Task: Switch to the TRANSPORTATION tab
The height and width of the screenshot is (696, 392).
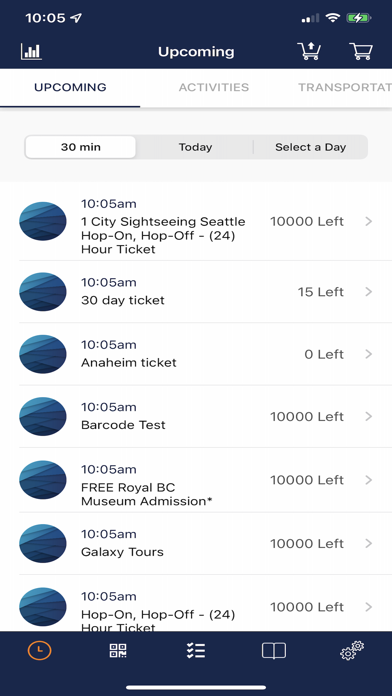Action: pos(345,87)
